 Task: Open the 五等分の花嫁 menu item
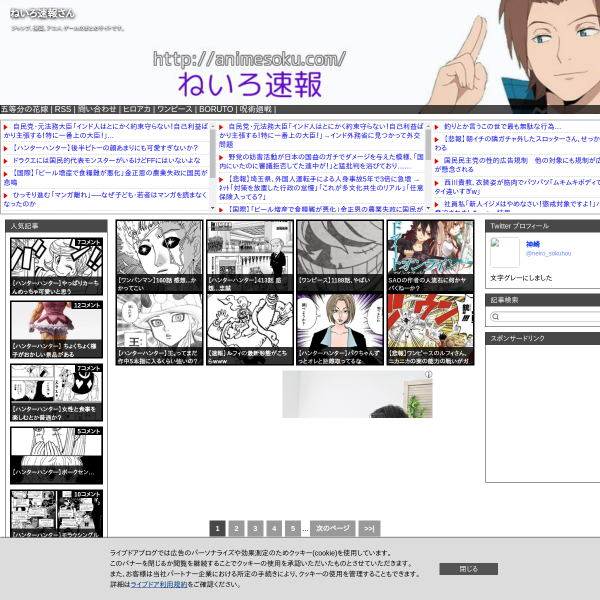(x=24, y=109)
